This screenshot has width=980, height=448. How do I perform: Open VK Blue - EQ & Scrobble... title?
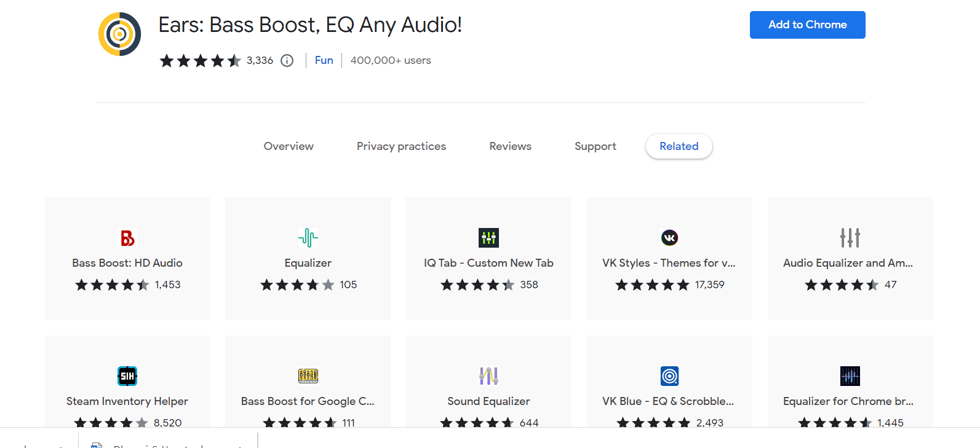click(x=668, y=401)
